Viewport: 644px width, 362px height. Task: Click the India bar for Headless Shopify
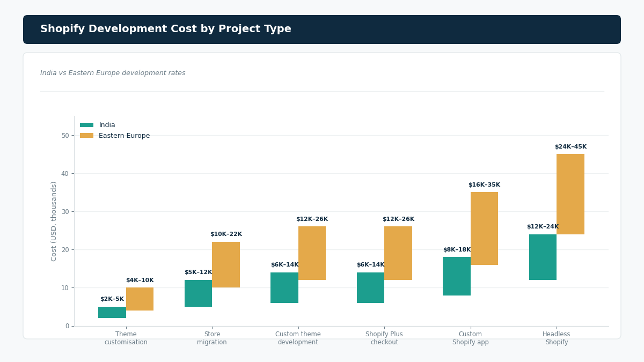(543, 257)
